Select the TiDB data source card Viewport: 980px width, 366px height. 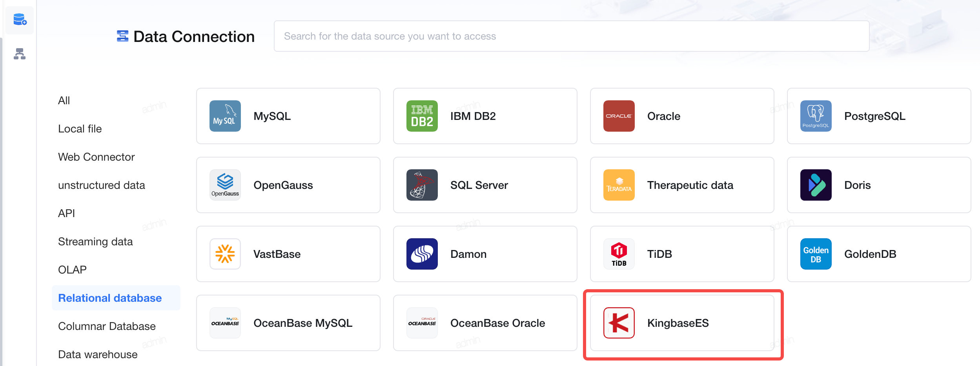[682, 254]
